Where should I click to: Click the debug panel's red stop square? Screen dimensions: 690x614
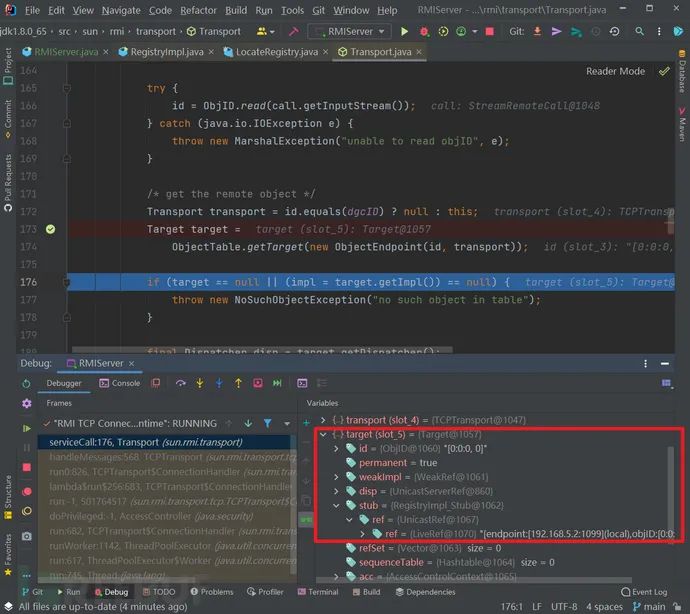tap(26, 467)
